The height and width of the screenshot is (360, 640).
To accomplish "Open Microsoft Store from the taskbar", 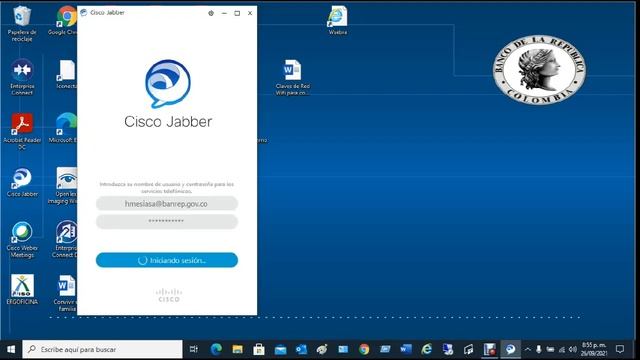I will point(259,349).
